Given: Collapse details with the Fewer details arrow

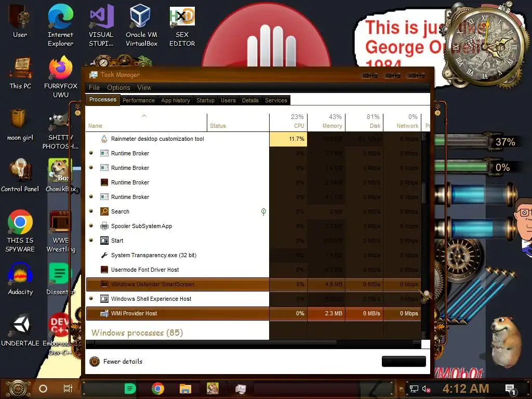Looking at the screenshot, I should click(95, 362).
